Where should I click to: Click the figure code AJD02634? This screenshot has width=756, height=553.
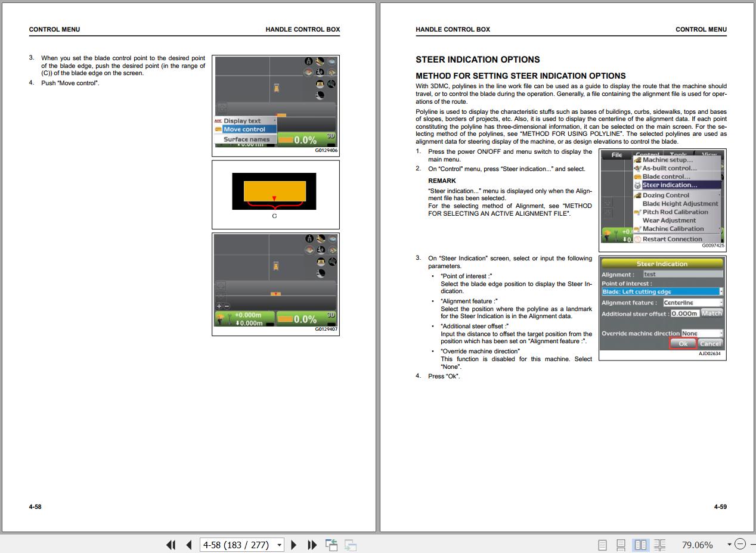tap(709, 354)
